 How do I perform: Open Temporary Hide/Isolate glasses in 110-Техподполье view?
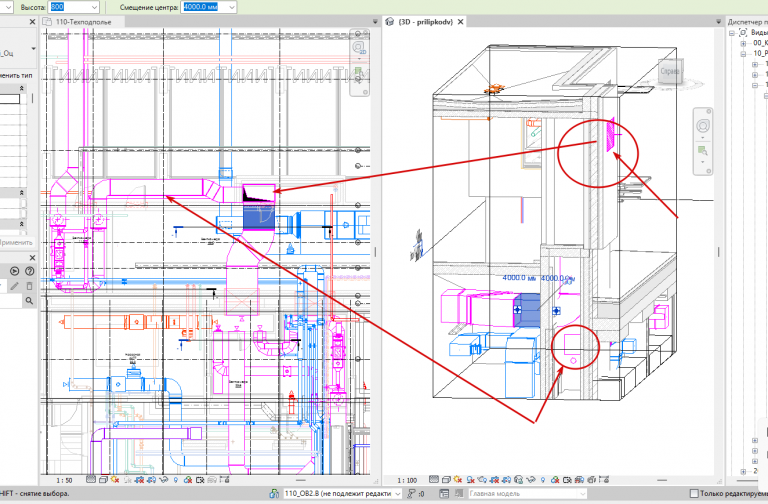[164, 480]
